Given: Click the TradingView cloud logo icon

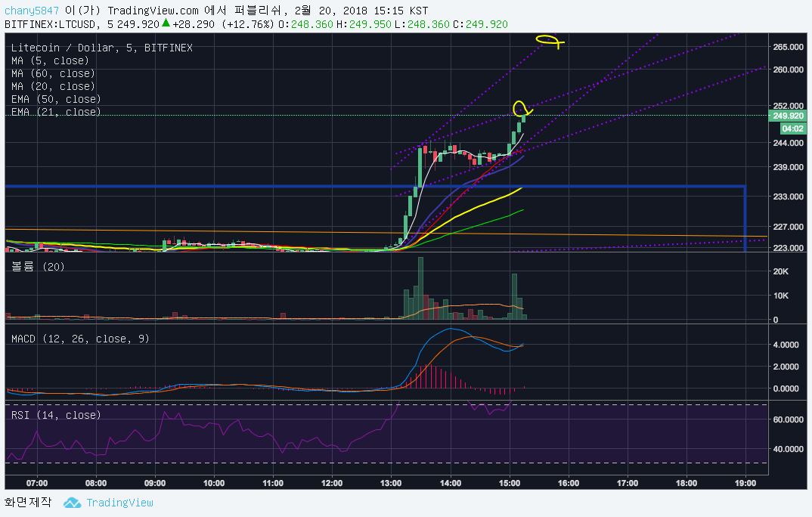Looking at the screenshot, I should tap(72, 503).
